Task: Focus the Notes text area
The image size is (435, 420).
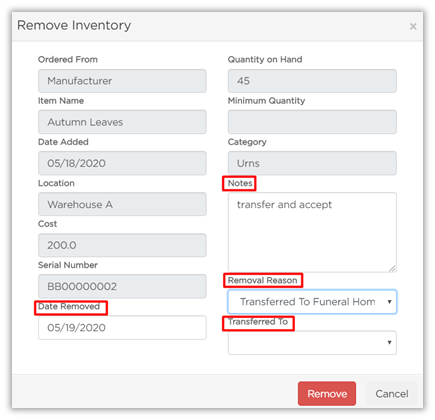Action: point(312,232)
